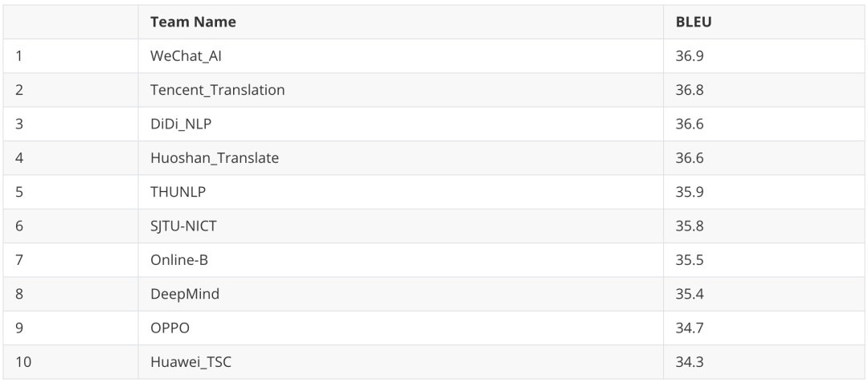Image resolution: width=868 pixels, height=383 pixels.
Task: Select the OPPO team cell
Action: click(170, 328)
